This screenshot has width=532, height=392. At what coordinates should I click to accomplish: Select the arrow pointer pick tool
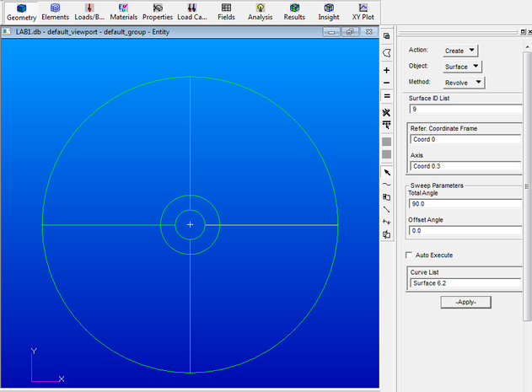tap(386, 172)
